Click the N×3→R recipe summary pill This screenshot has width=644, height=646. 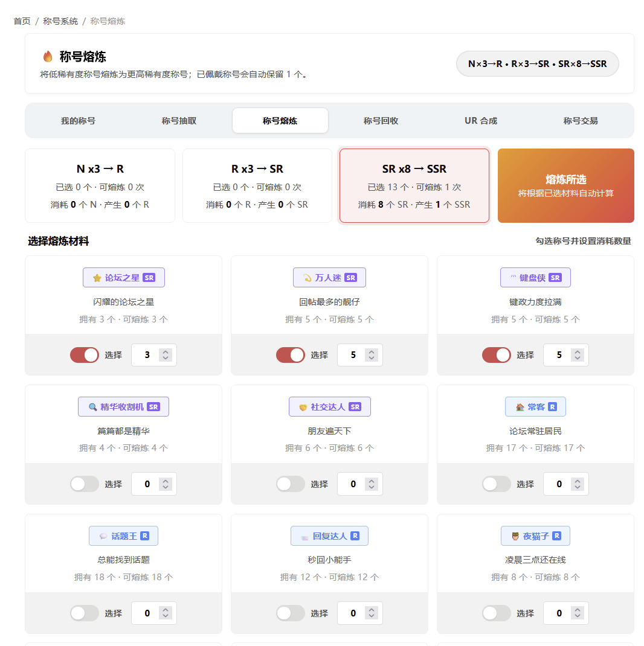(537, 64)
